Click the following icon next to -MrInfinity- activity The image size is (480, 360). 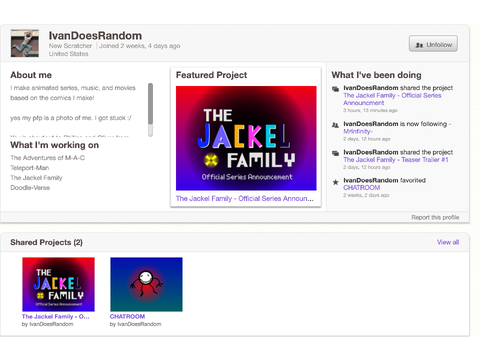click(x=335, y=125)
